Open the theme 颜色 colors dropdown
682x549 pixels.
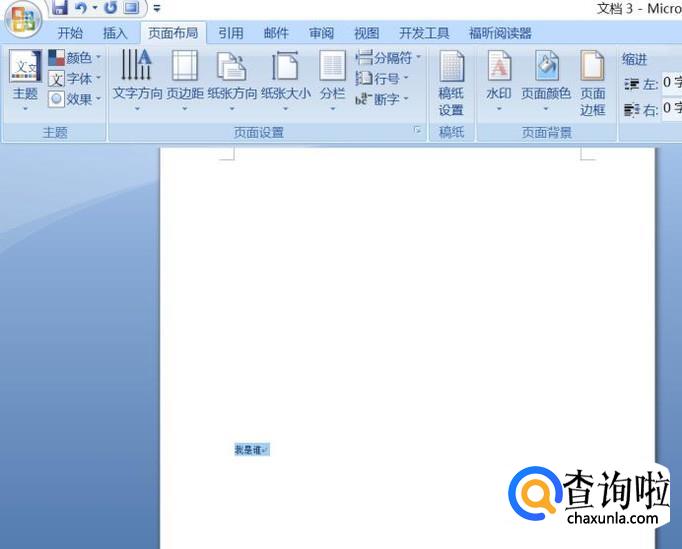[x=74, y=57]
